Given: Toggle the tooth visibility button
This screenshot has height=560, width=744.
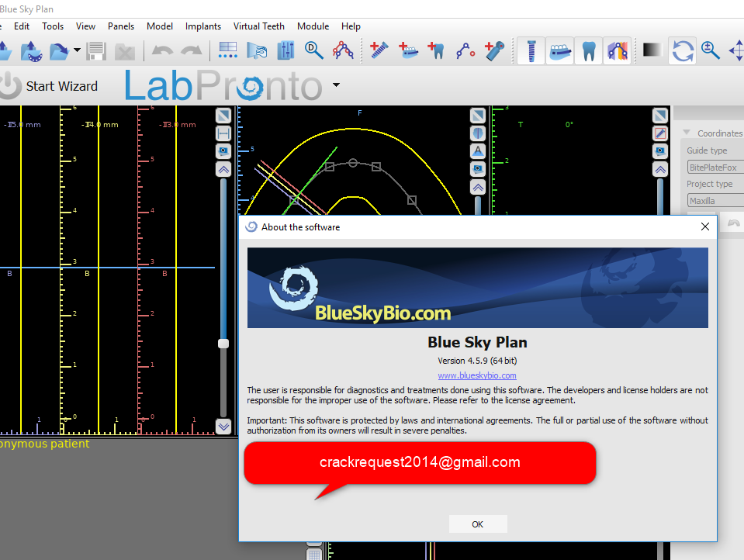Looking at the screenshot, I should (589, 51).
